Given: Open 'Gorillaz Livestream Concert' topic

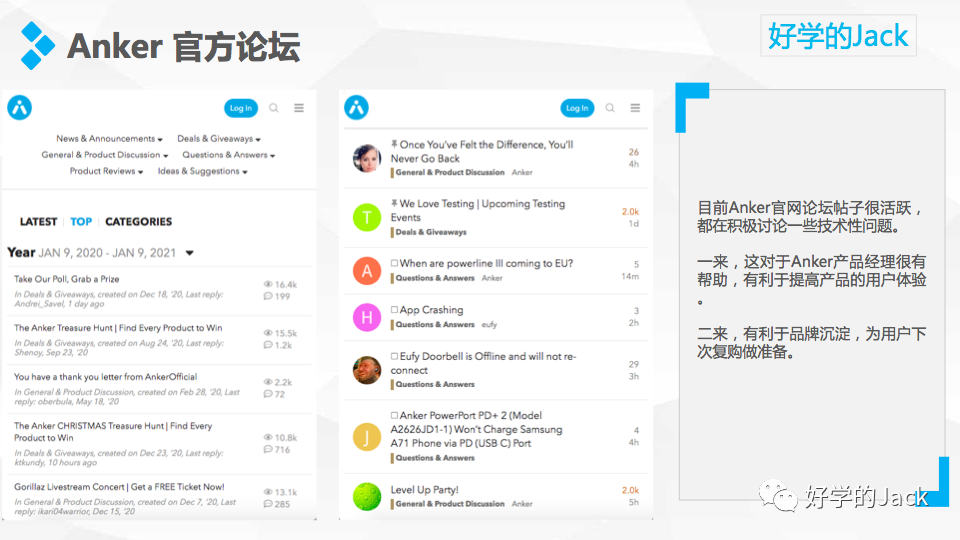Looking at the screenshot, I should [x=119, y=487].
